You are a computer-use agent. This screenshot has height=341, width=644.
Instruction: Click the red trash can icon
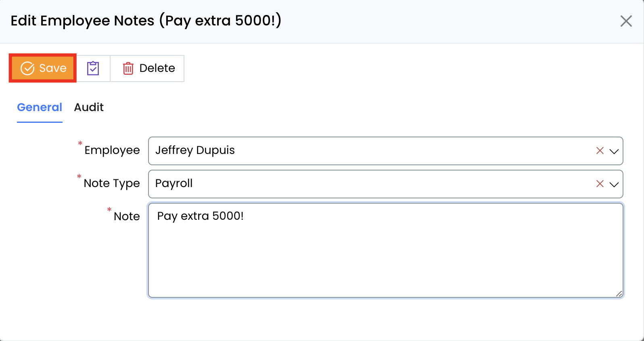pos(128,68)
